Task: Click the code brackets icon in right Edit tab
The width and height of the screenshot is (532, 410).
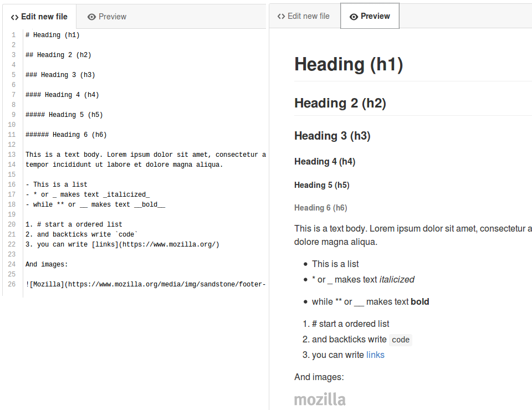Action: tap(281, 16)
